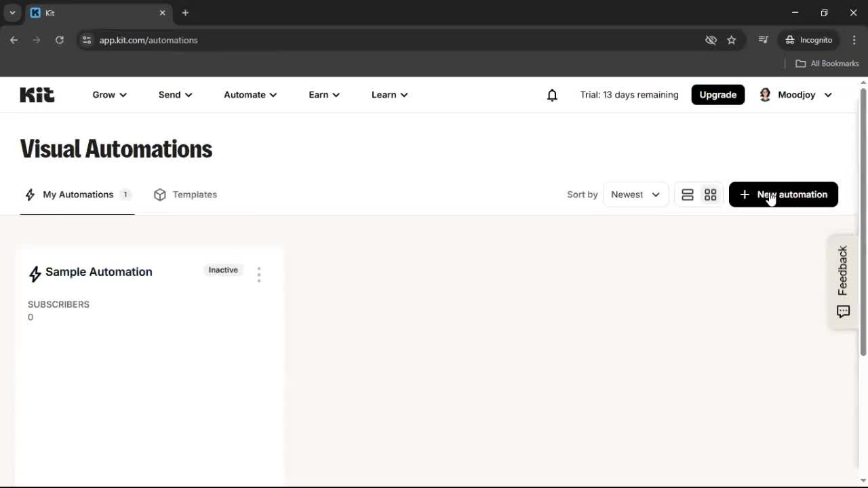Open the Grow menu
The image size is (868, 488).
(x=108, y=95)
